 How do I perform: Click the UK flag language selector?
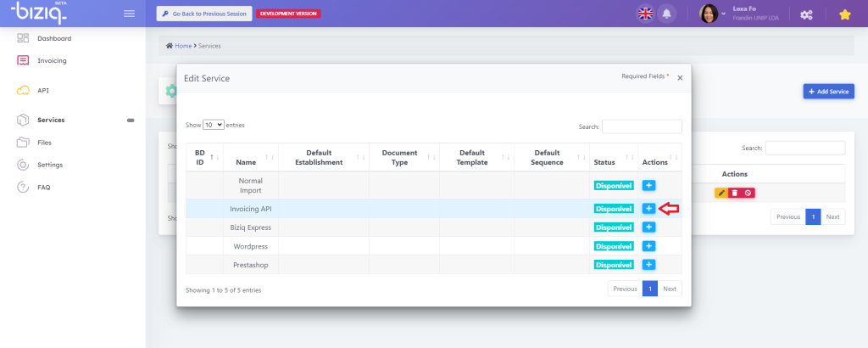pyautogui.click(x=645, y=14)
